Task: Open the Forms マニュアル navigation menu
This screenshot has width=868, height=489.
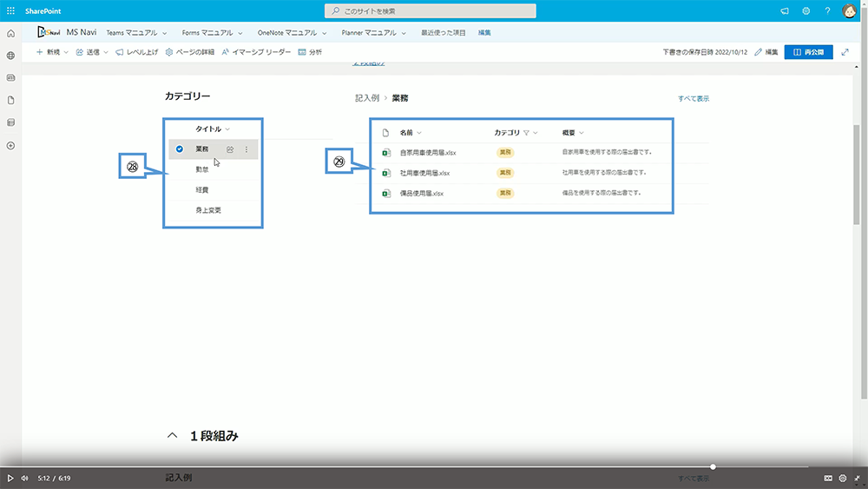Action: [212, 33]
